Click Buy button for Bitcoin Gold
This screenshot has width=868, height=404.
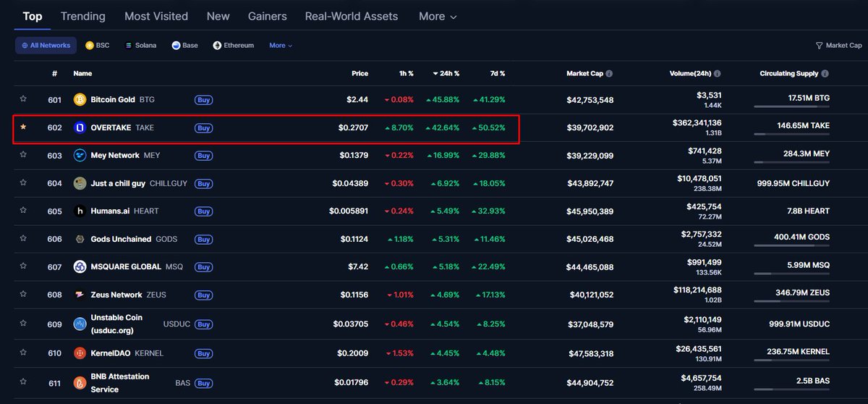[x=204, y=100]
